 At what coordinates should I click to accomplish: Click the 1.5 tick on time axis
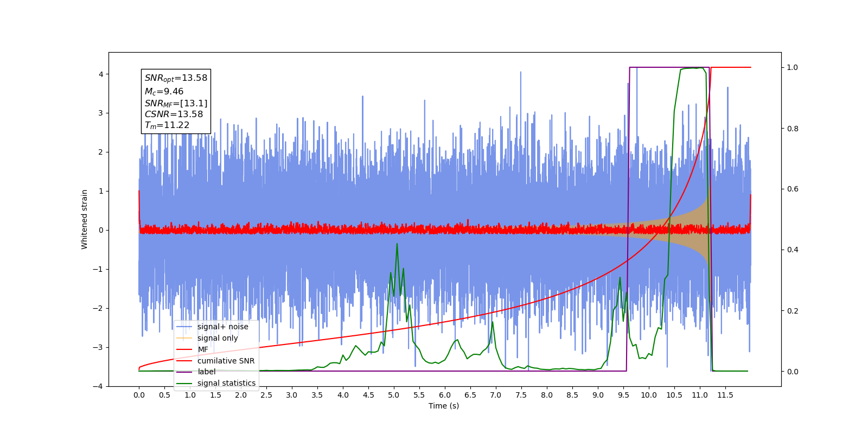coord(215,395)
